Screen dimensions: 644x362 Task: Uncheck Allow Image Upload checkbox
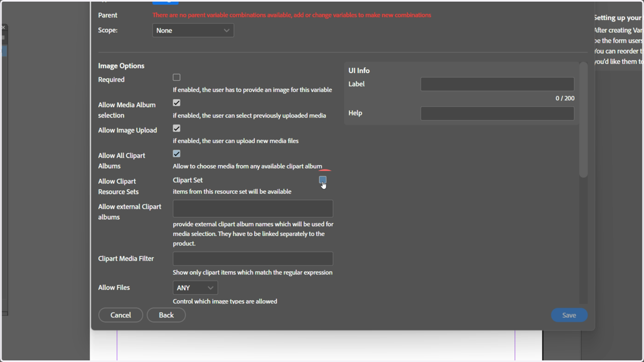[x=177, y=128]
